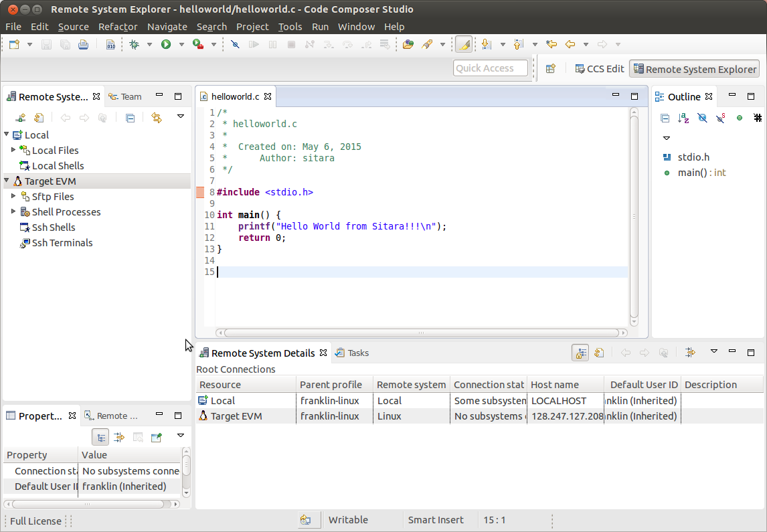Open the Refactor menu
Viewport: 767px width, 532px height.
coord(118,27)
